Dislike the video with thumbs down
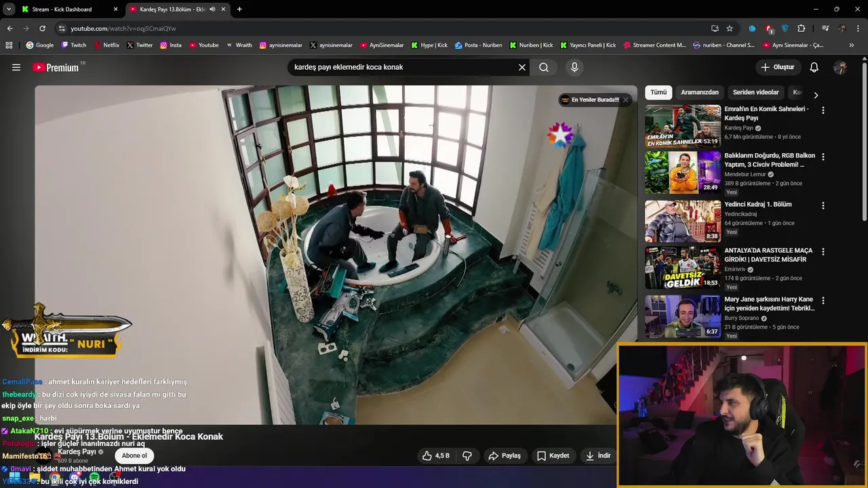Viewport: 868px width, 488px height. coord(467,455)
